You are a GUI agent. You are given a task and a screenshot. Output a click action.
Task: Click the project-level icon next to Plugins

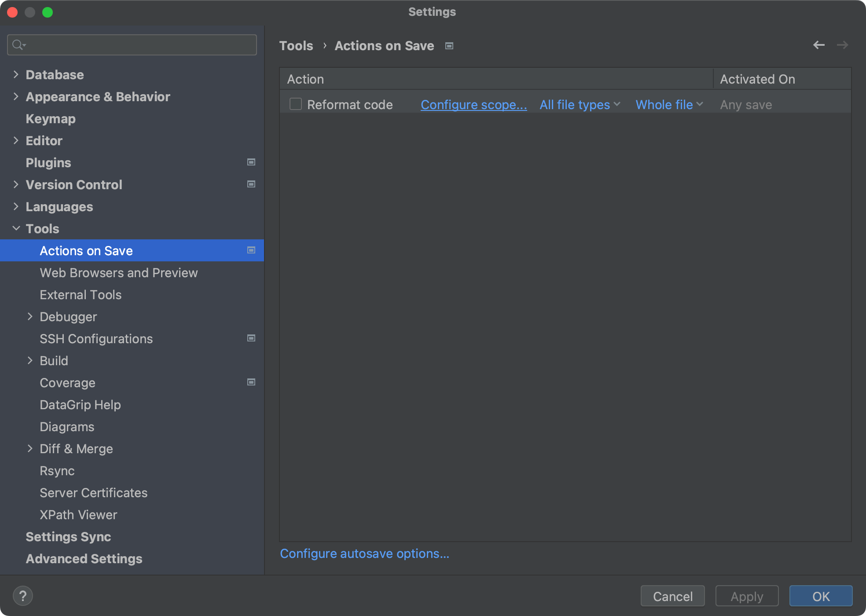point(251,162)
